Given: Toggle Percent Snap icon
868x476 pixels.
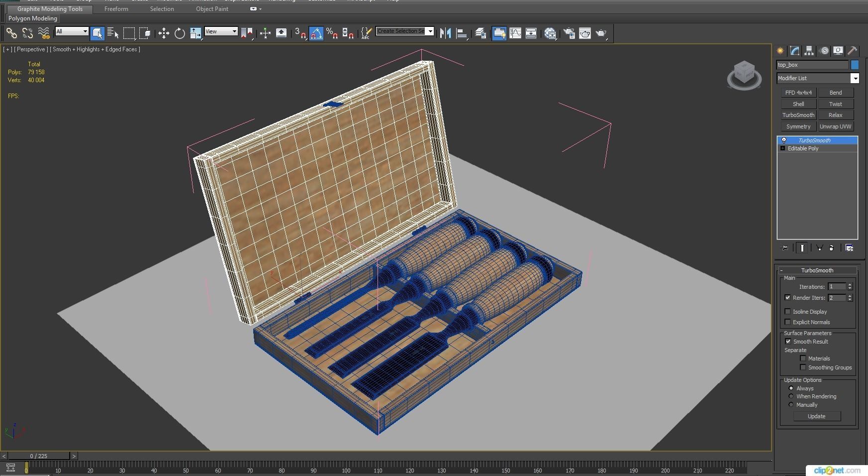Looking at the screenshot, I should pos(332,33).
